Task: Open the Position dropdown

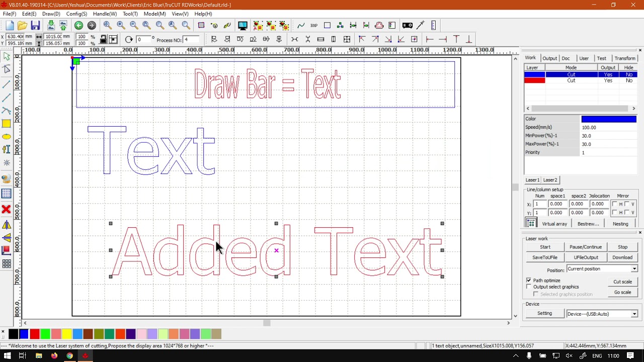Action: tap(602, 269)
